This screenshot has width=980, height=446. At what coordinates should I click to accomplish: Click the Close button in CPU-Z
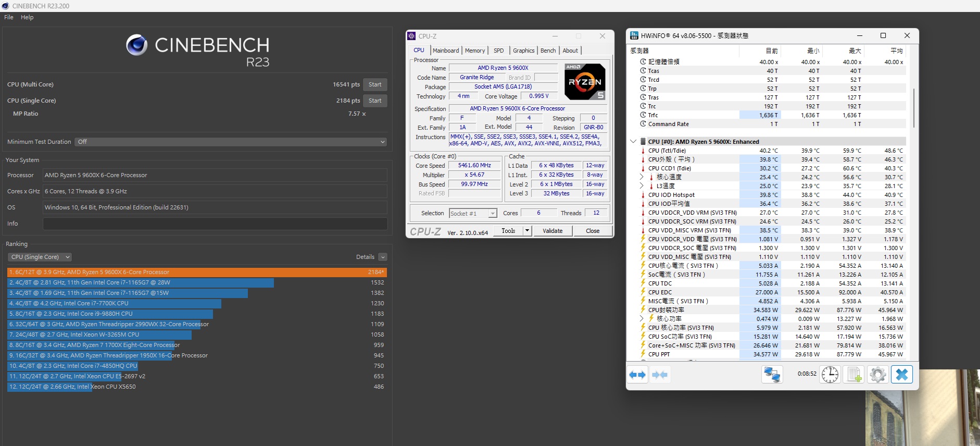click(593, 231)
